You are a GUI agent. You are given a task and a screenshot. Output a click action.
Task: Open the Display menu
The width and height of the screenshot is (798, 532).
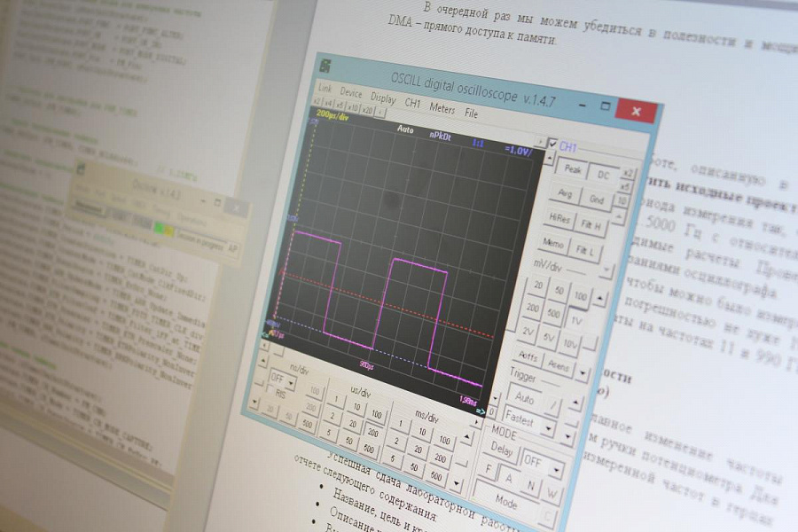(383, 98)
